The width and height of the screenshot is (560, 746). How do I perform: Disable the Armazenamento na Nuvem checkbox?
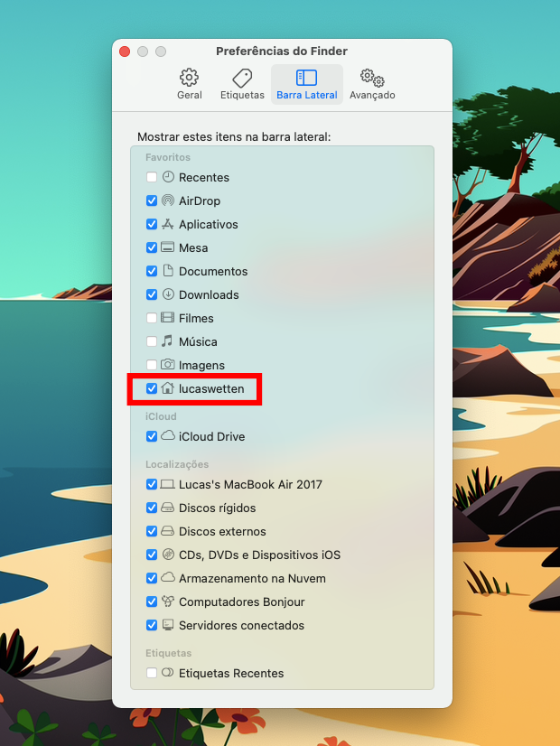click(x=152, y=578)
